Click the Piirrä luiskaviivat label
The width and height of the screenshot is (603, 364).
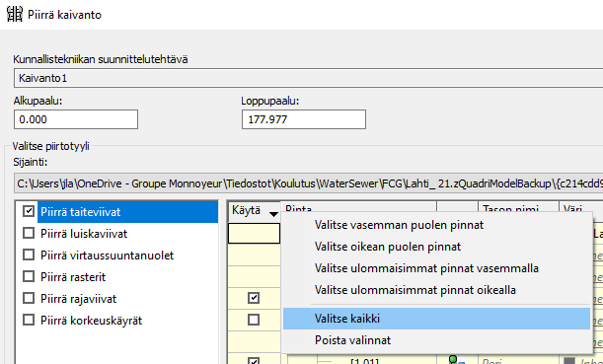(84, 234)
